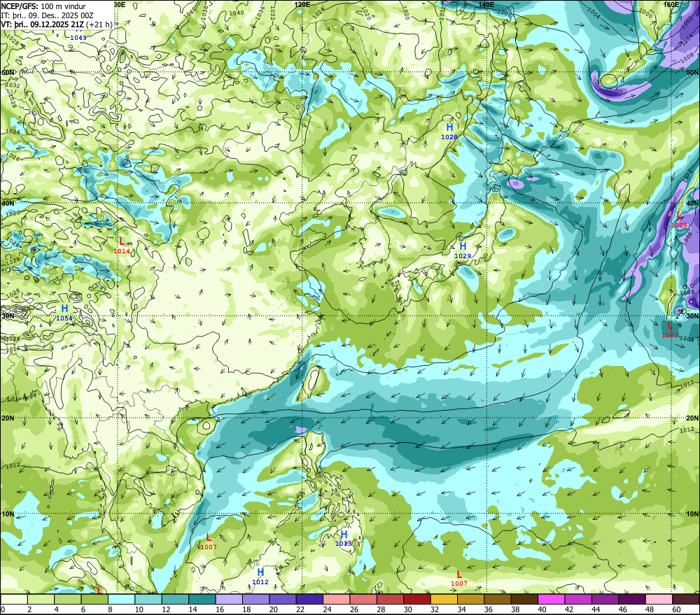Click the H 1012 high-pressure marker
The height and width of the screenshot is (615, 700).
tap(260, 577)
